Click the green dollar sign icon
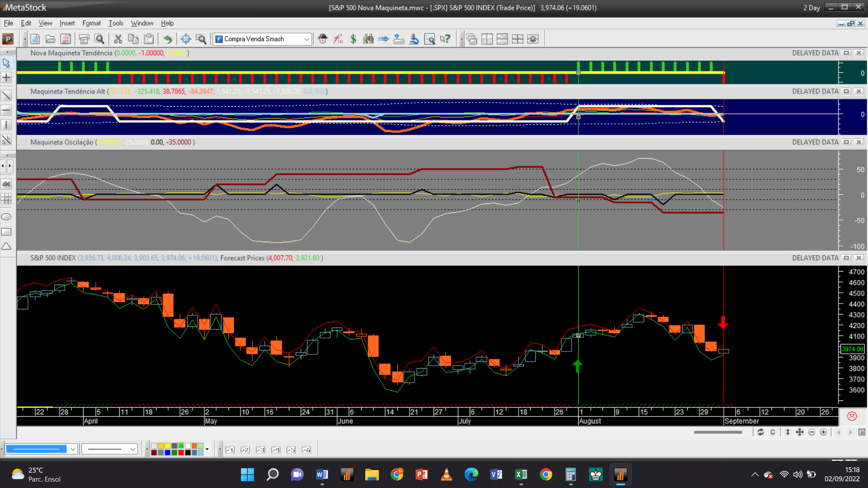 (353, 39)
